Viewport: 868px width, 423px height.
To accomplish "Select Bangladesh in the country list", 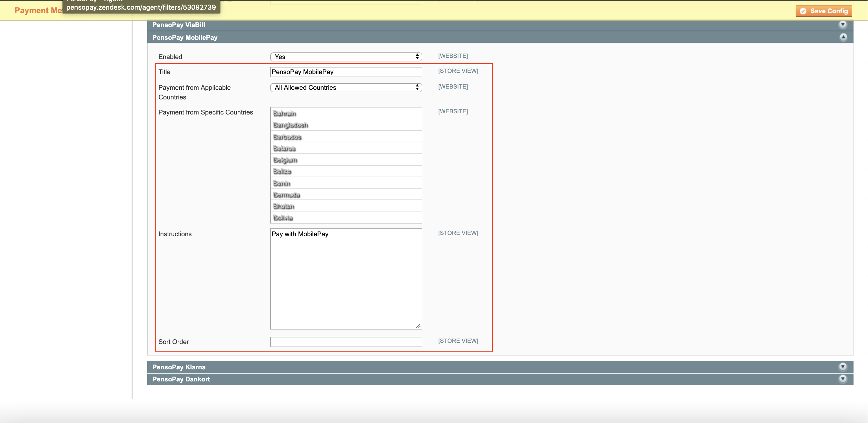I will (346, 125).
